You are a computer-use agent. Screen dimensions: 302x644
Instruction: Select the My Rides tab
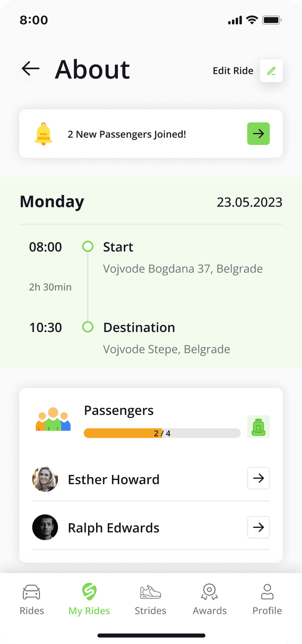click(89, 600)
